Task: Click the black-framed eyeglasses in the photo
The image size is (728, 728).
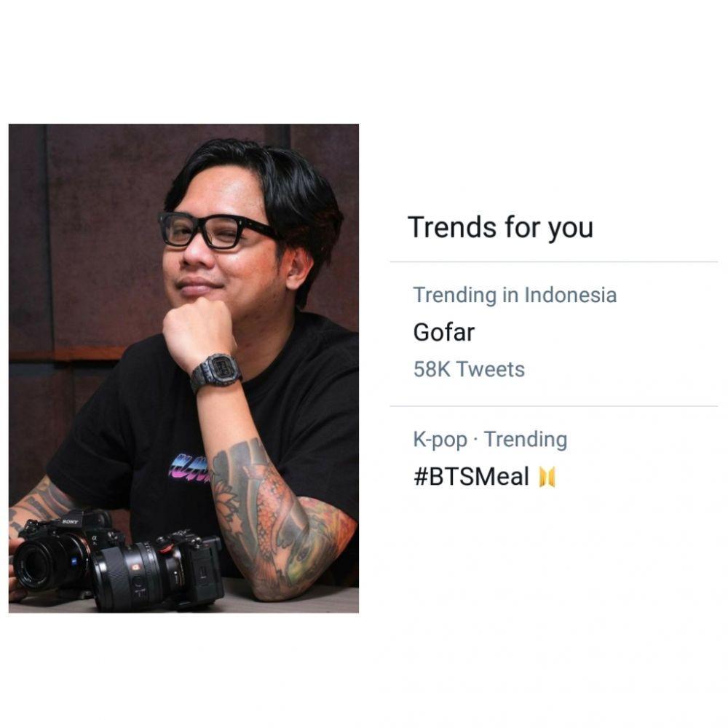Action: coord(218,231)
